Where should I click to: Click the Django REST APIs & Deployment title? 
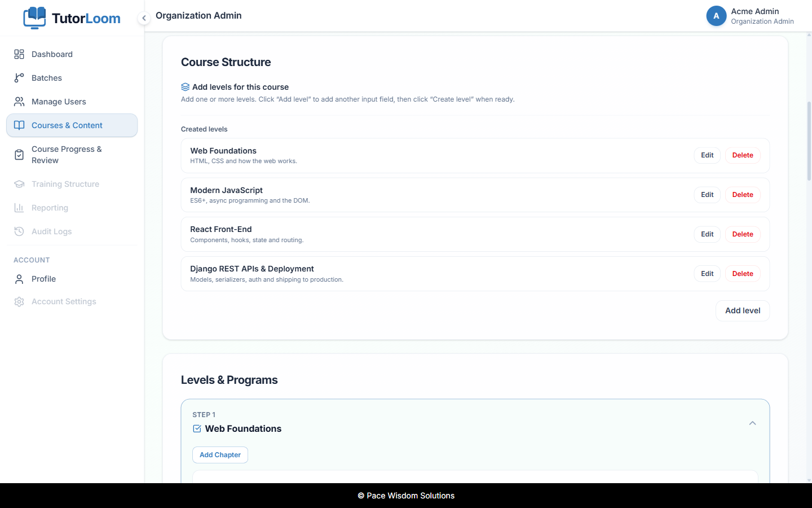252,269
